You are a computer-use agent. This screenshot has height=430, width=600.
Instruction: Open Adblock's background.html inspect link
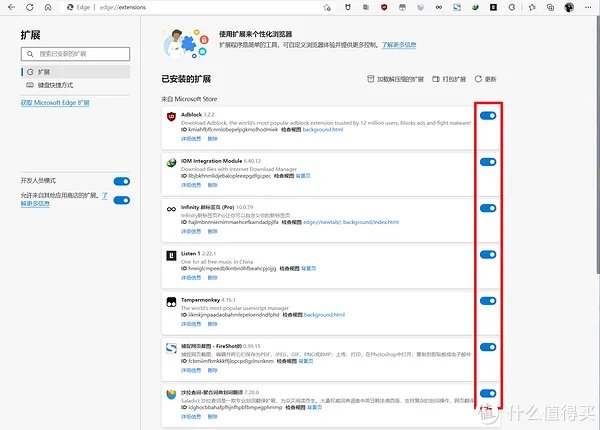323,130
